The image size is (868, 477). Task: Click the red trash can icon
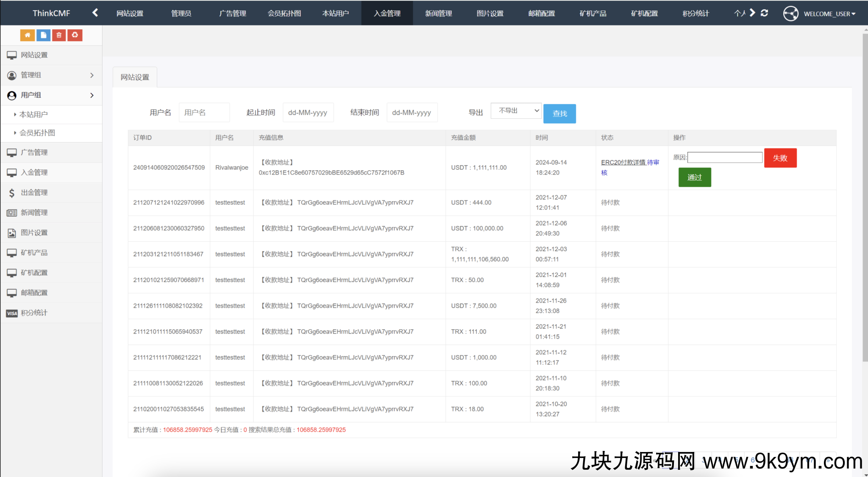coord(59,35)
